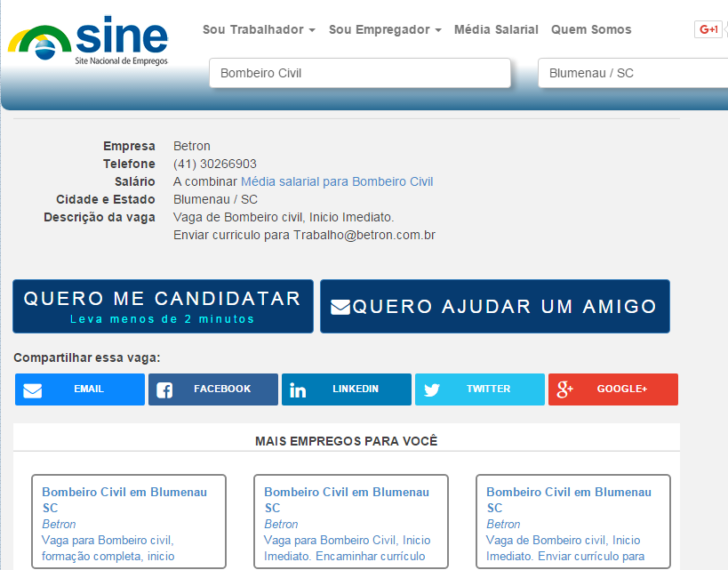
Task: Open Média salarial para Bombeiro Civil link
Action: pos(337,181)
